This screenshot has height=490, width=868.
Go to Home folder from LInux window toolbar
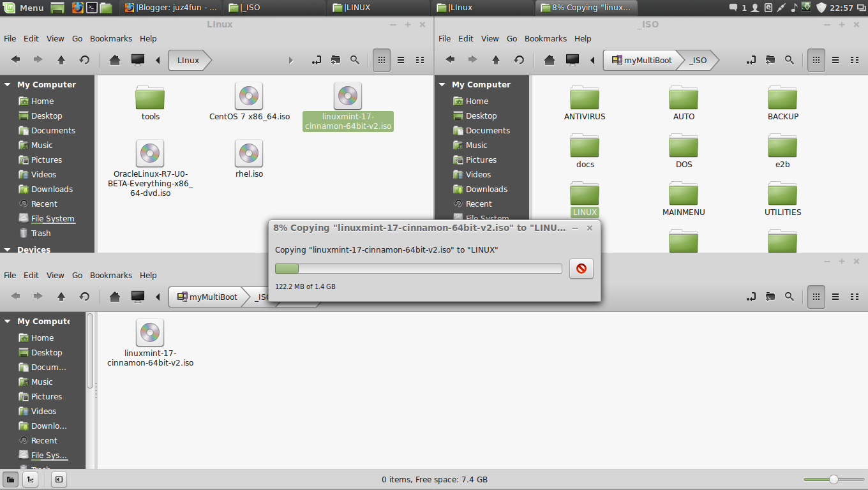pos(115,60)
